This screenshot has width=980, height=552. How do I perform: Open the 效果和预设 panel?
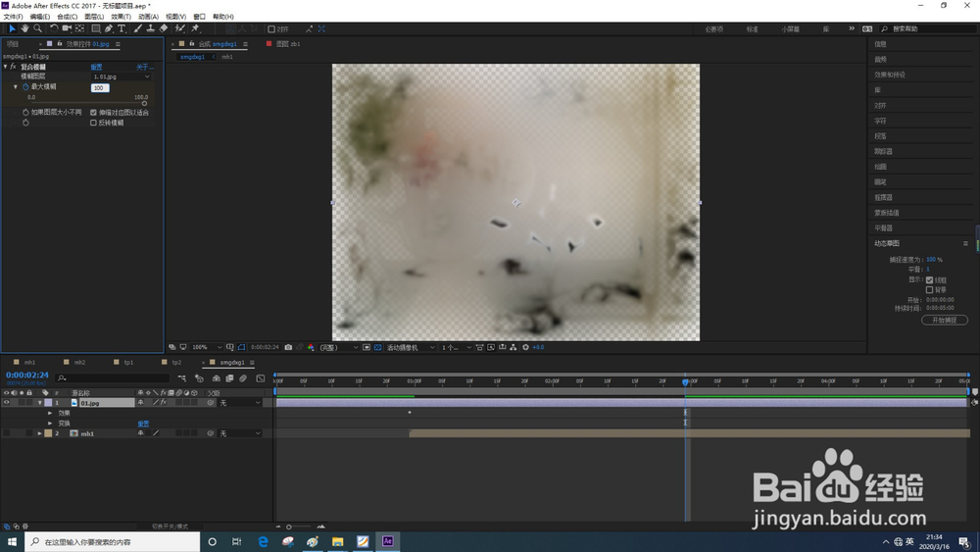tap(890, 75)
